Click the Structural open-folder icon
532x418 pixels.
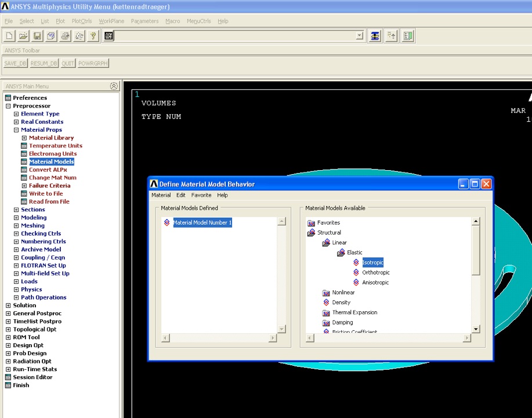pyautogui.click(x=311, y=233)
